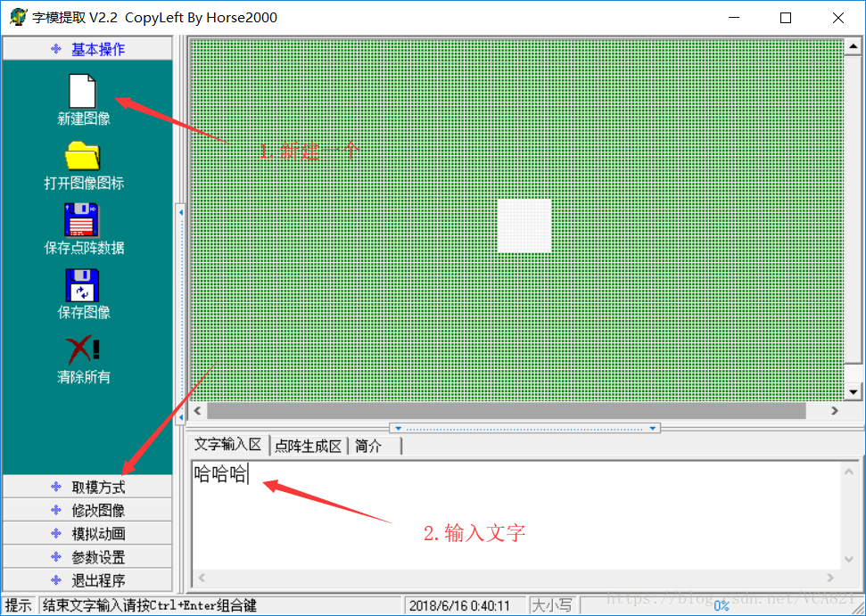Click the 清除所有 red X icon

point(83,350)
